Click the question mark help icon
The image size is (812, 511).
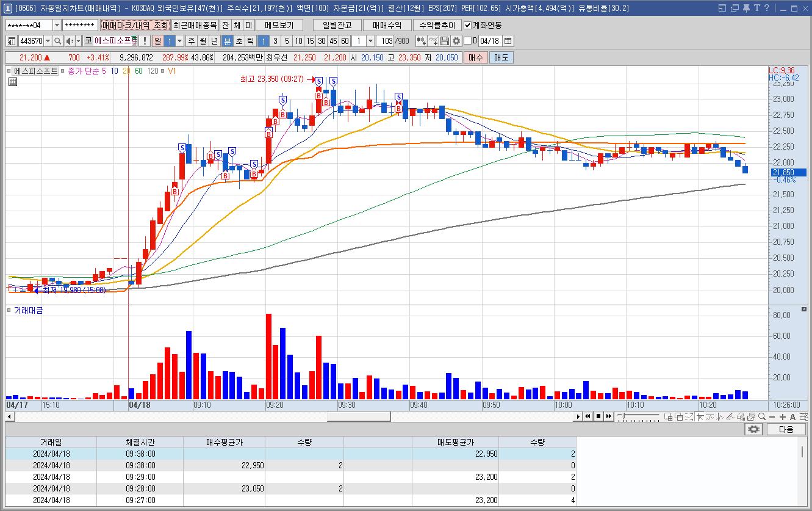click(767, 8)
